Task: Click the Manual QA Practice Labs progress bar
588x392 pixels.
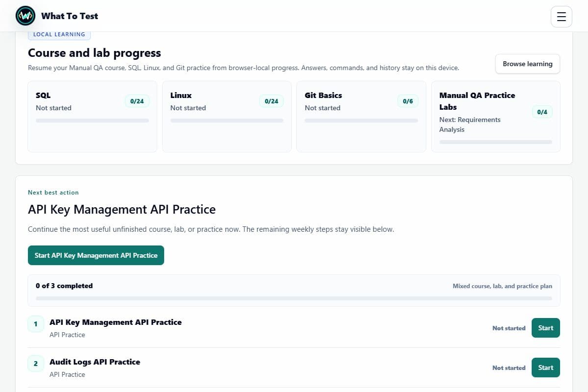Action: click(496, 142)
